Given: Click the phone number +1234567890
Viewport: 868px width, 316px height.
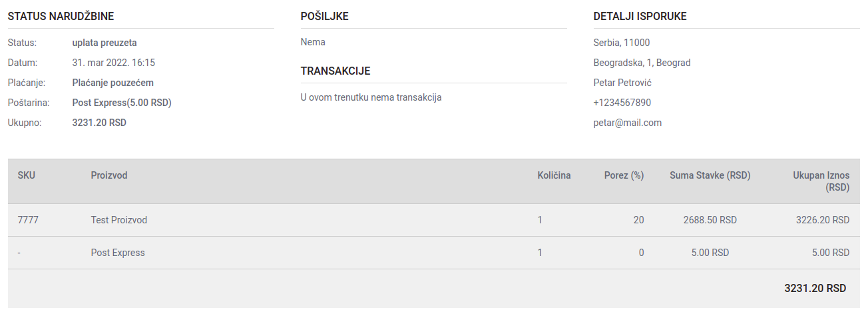Looking at the screenshot, I should click(x=622, y=103).
